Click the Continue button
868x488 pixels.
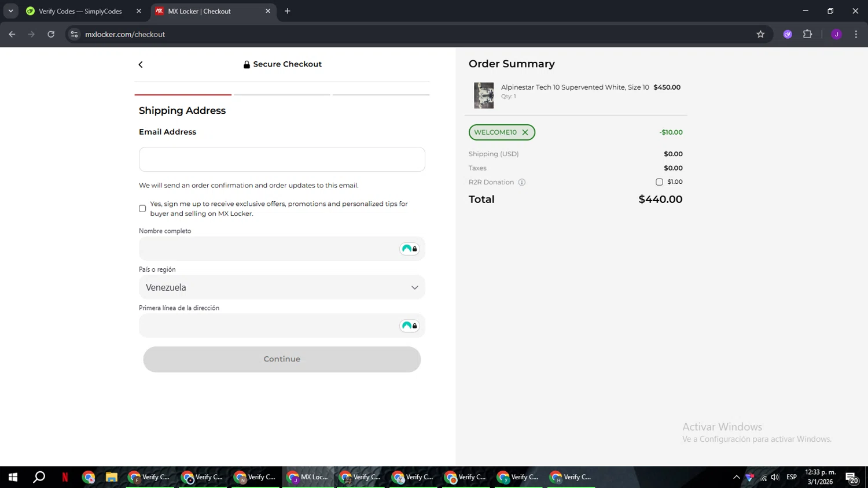coord(282,359)
